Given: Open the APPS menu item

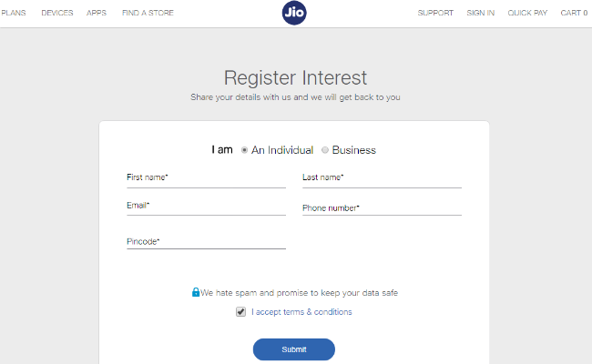Looking at the screenshot, I should [97, 13].
